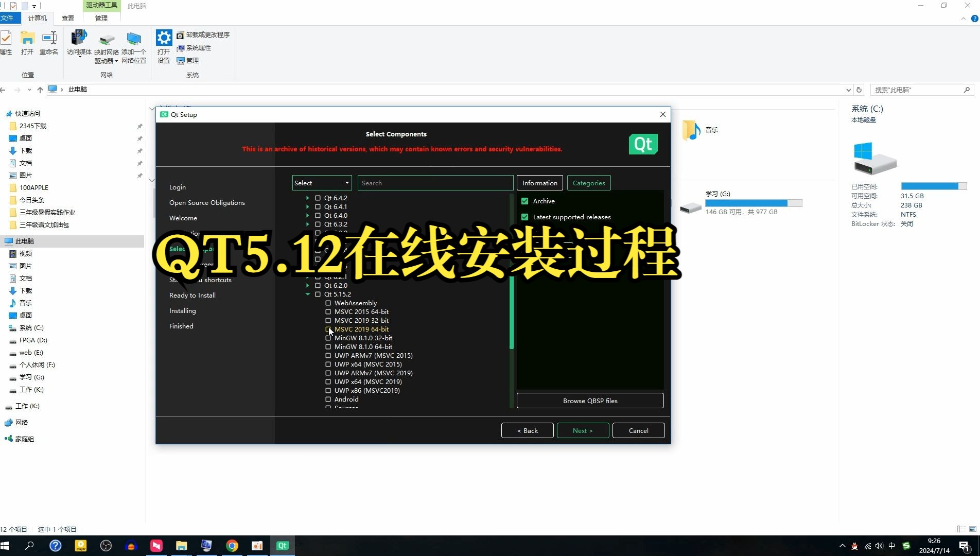Check WebAssembly component checkbox

[x=328, y=303]
